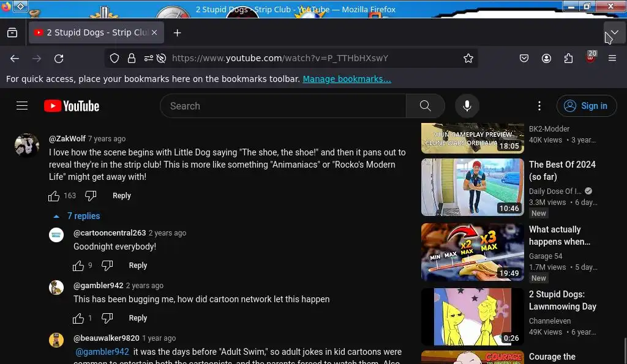The height and width of the screenshot is (364, 627).
Task: Expand the list all tabs chevron
Action: coord(614,33)
